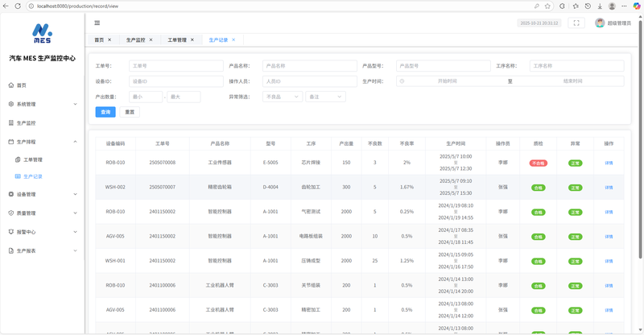This screenshot has width=644, height=335.
Task: Click the blue 查询 button
Action: (105, 112)
